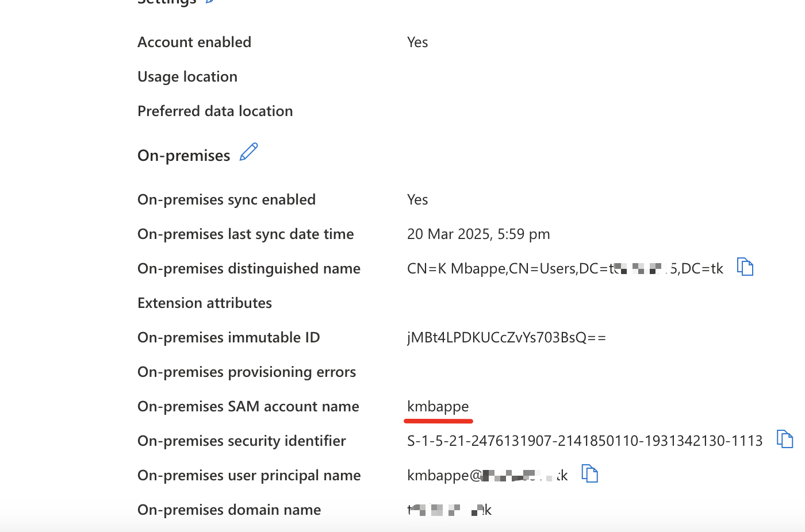Copy the on-premises distinguished name
Screen dimensions: 805x532
[x=745, y=267]
